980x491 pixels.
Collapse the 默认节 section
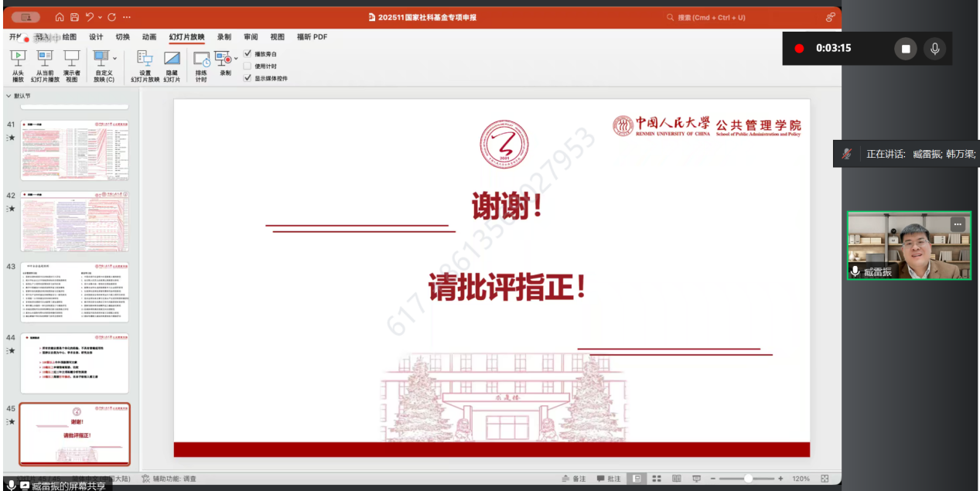9,96
